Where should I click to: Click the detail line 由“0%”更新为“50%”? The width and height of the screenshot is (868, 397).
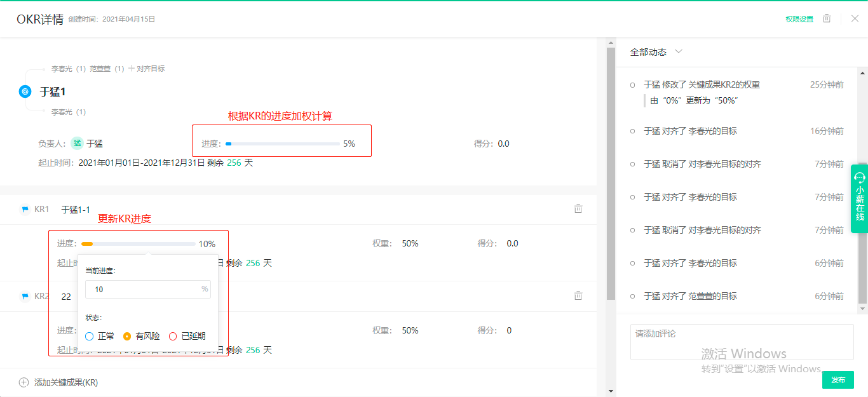click(694, 100)
